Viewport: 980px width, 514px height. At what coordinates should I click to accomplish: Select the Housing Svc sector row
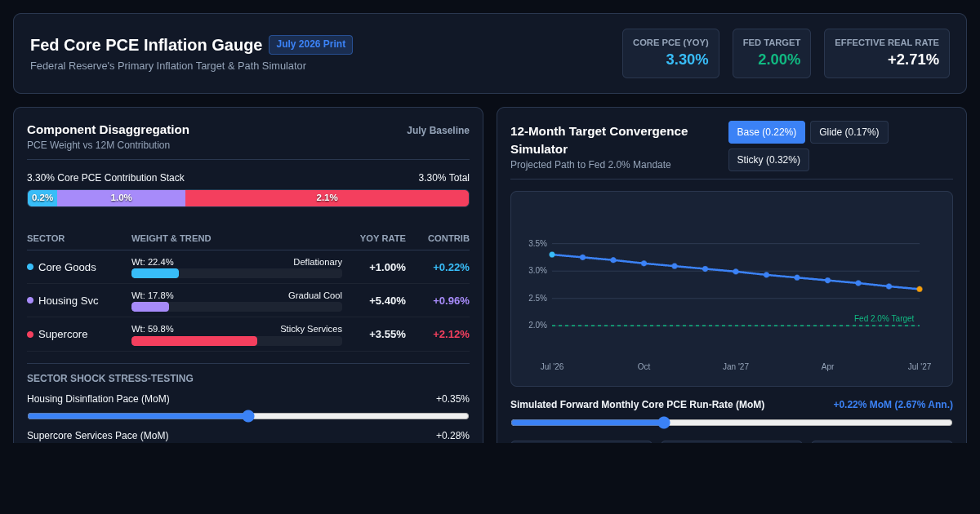(248, 300)
